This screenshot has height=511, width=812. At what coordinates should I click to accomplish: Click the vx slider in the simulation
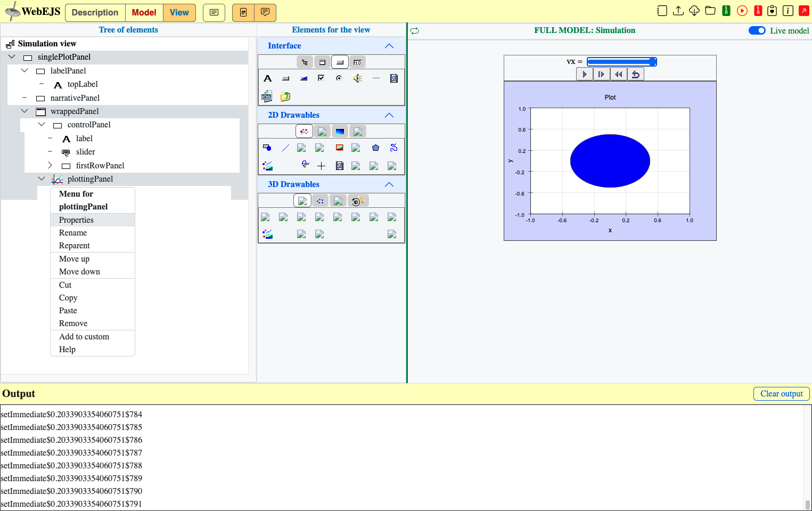(622, 62)
